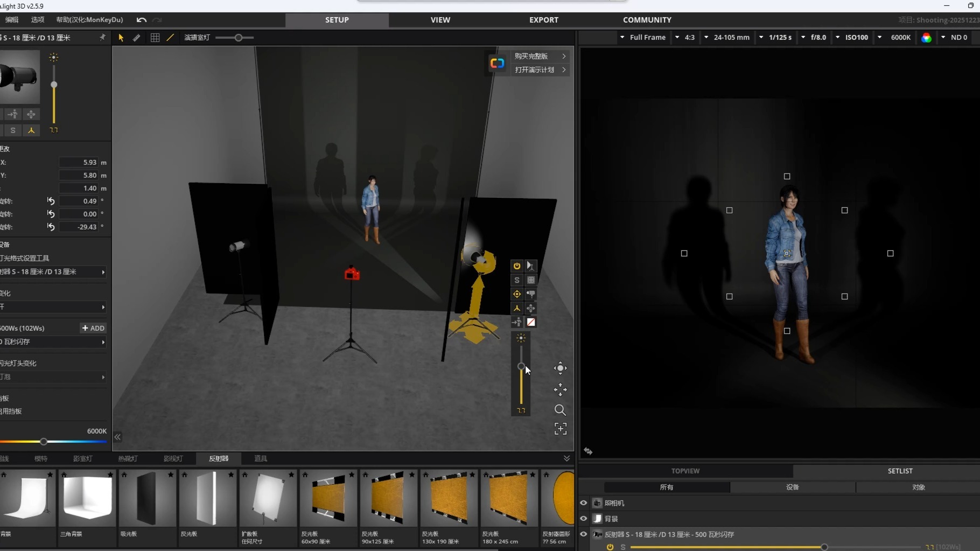Open the 选项 menu
The image size is (980, 551).
38,20
